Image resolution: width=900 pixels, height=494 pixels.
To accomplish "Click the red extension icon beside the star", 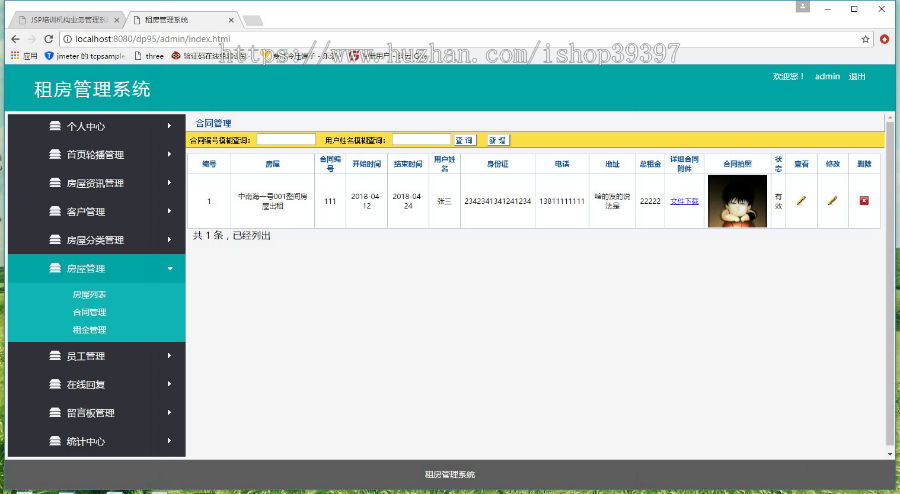I will pyautogui.click(x=885, y=39).
